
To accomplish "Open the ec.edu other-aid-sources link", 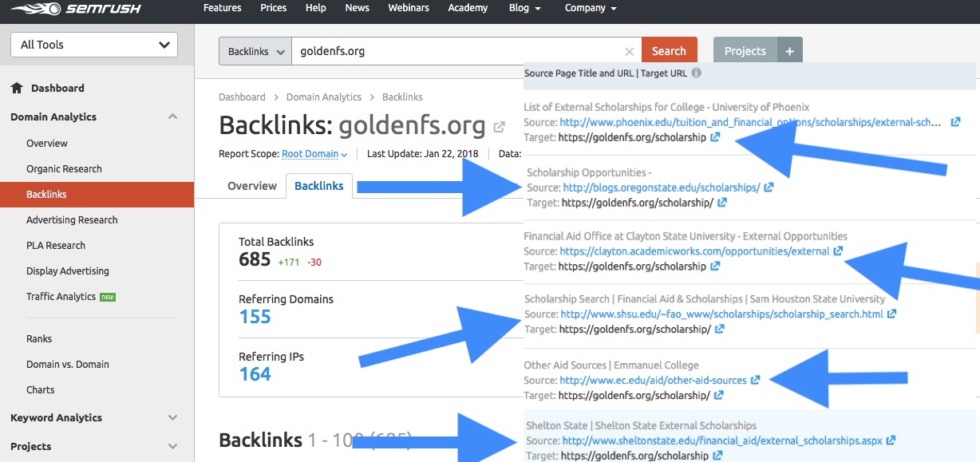I will point(653,381).
